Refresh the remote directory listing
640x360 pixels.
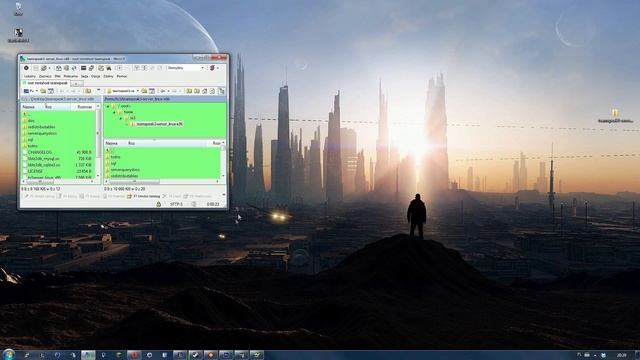tap(212, 91)
